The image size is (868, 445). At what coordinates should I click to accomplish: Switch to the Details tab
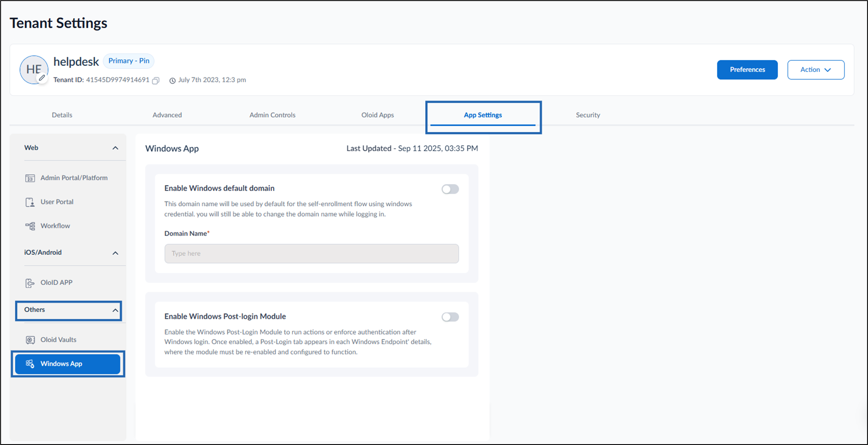62,115
